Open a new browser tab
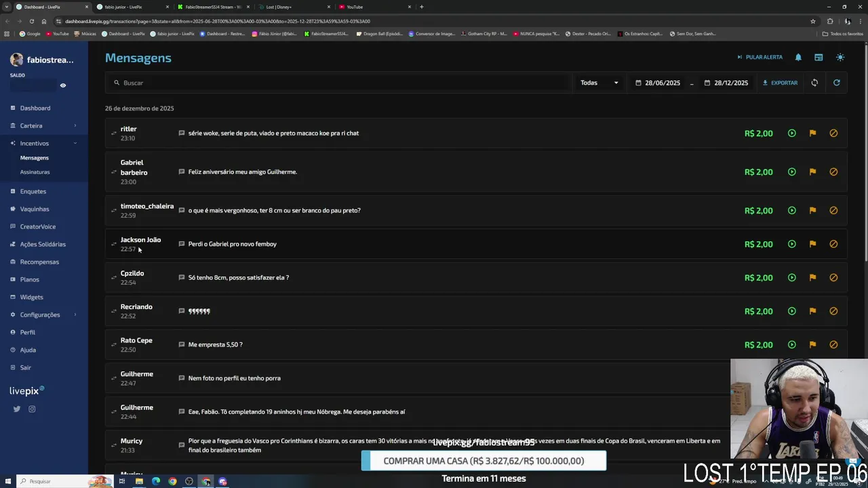The width and height of the screenshot is (868, 488). pos(422,7)
